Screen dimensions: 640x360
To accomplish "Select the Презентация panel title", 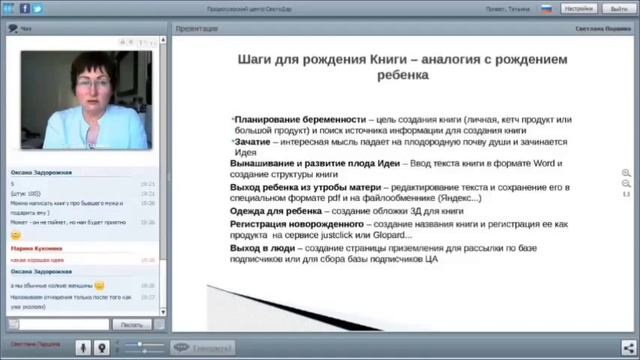I will point(196,29).
